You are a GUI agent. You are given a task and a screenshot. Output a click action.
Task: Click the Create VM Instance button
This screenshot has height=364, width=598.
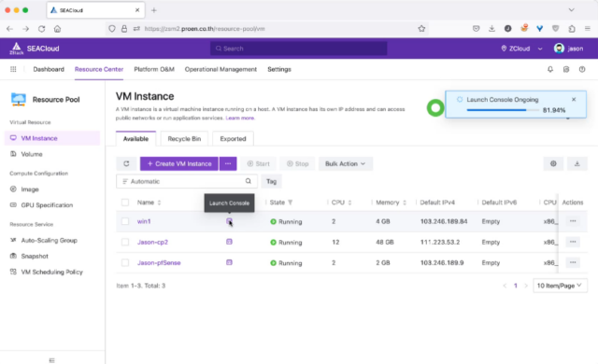(x=178, y=163)
